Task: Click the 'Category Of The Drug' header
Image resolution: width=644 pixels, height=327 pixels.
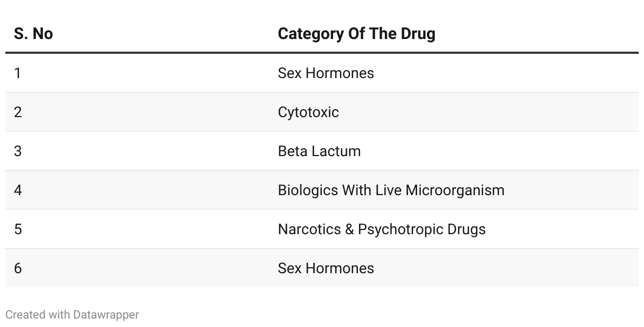Action: click(356, 34)
